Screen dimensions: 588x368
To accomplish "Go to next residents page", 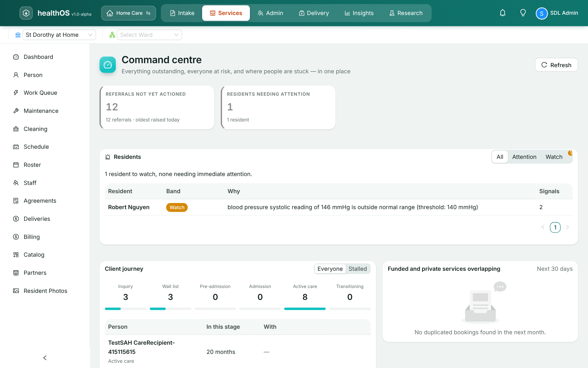I will (x=567, y=227).
